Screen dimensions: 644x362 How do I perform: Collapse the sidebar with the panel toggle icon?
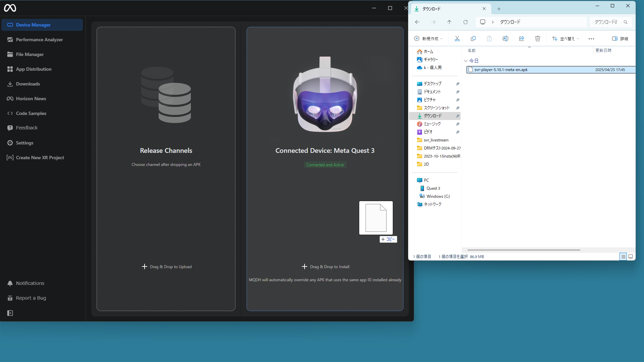point(10,313)
